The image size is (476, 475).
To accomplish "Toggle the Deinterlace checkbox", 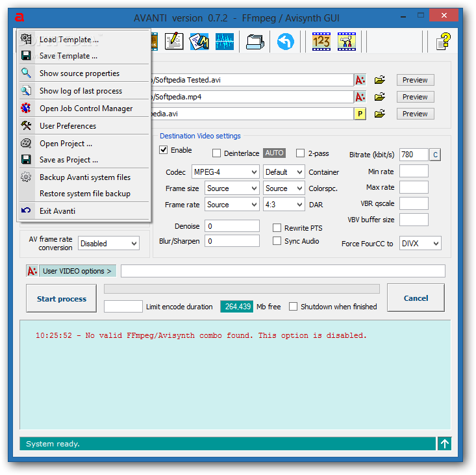I will click(x=216, y=153).
